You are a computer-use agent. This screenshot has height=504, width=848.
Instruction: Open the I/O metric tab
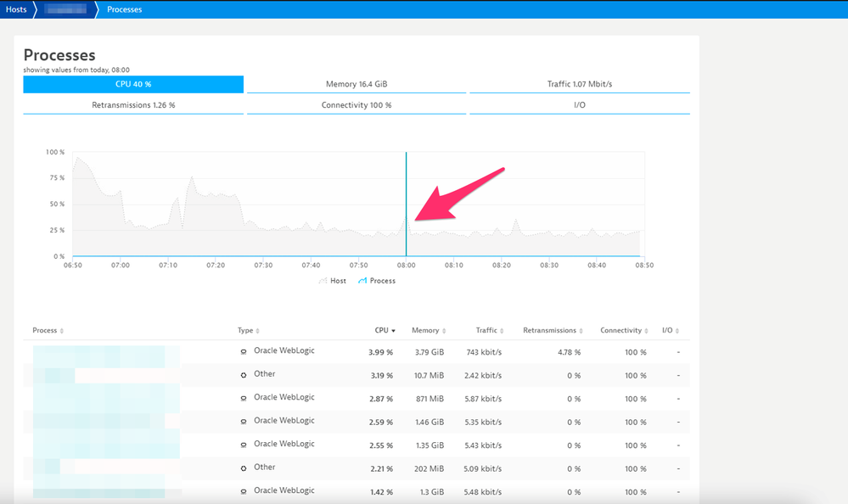[579, 105]
